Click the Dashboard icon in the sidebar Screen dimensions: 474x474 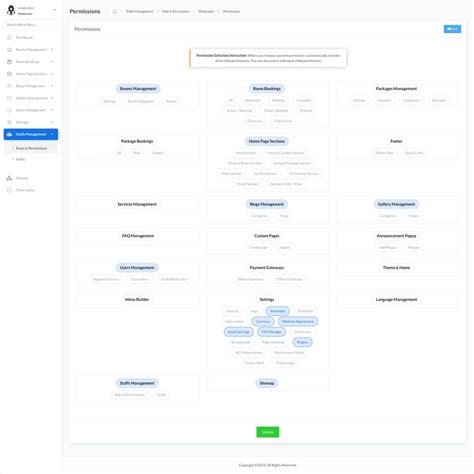coord(9,38)
